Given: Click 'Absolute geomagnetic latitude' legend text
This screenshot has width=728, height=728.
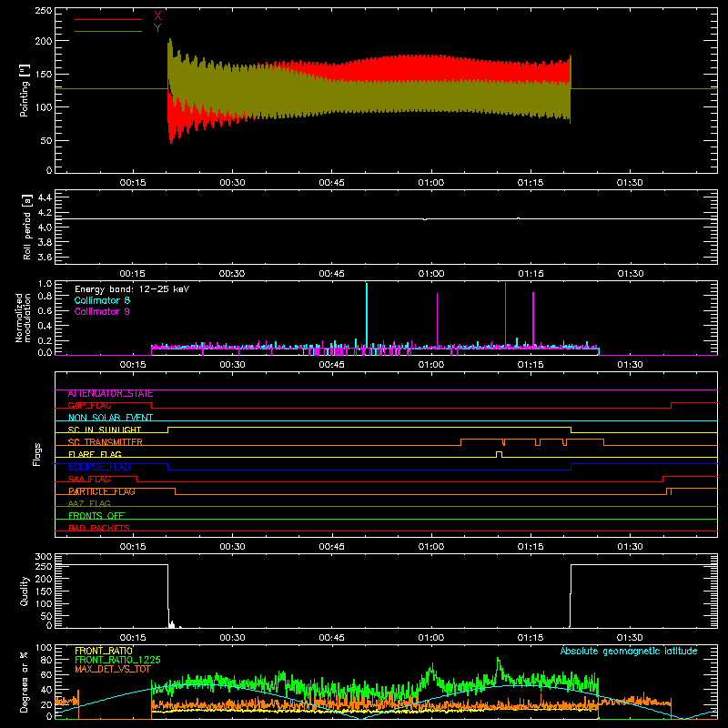Looking at the screenshot, I should [x=629, y=651].
